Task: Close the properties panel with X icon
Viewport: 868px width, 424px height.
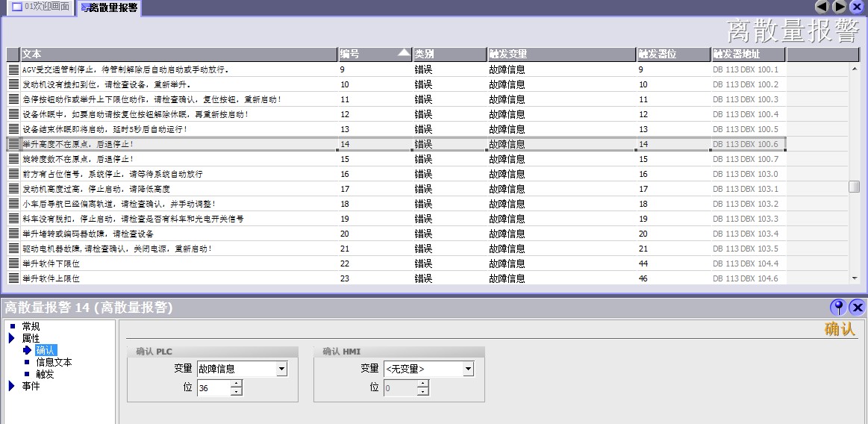Action: (x=857, y=308)
